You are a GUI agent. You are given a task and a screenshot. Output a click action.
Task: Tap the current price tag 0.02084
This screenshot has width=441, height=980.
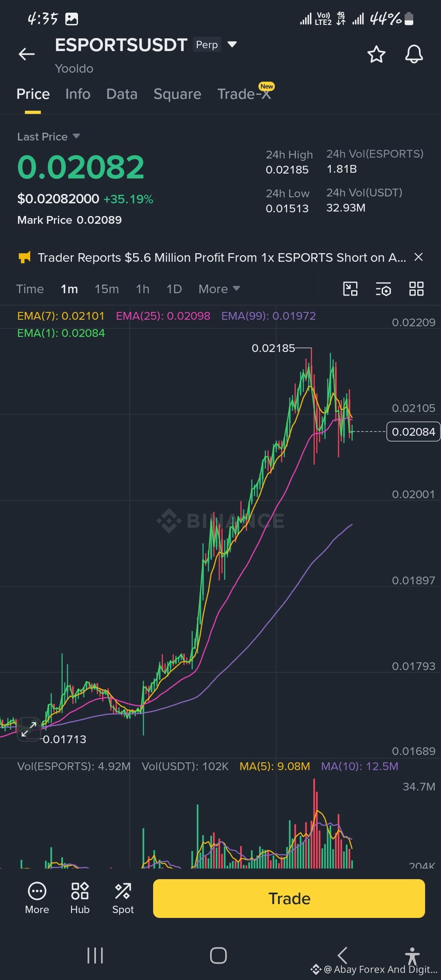(x=413, y=432)
